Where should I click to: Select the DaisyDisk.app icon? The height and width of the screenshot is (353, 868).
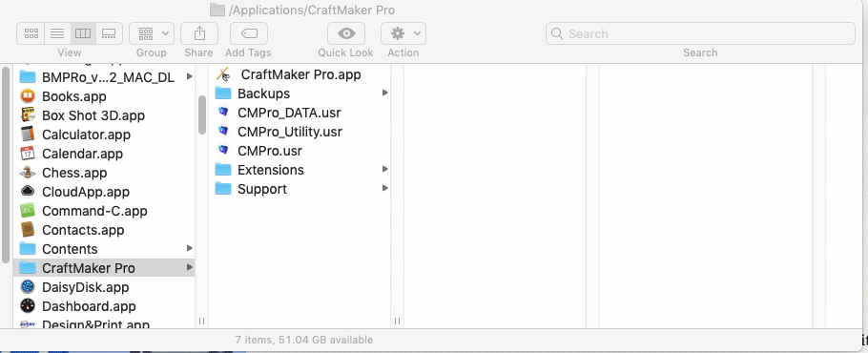point(28,287)
